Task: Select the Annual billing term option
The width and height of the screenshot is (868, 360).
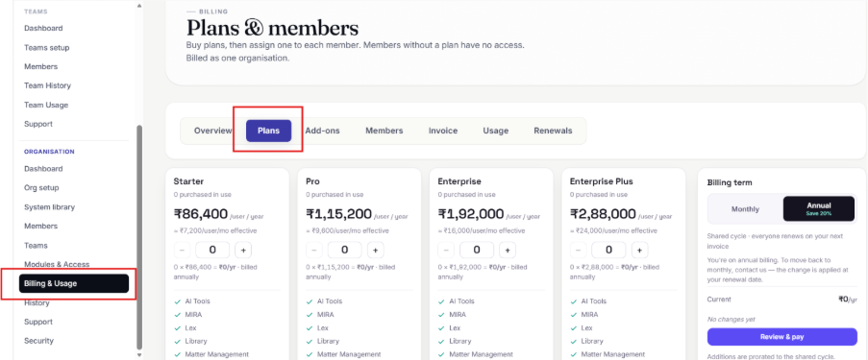Action: [819, 209]
